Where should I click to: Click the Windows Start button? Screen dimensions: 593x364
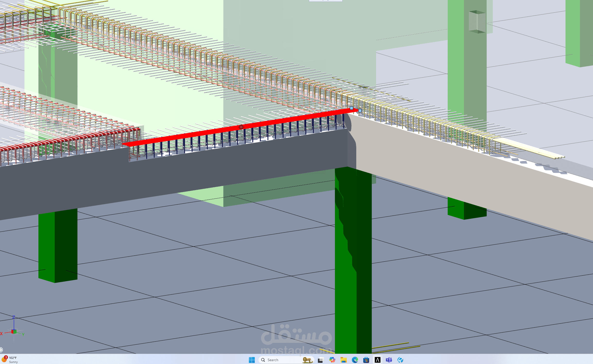tap(252, 360)
